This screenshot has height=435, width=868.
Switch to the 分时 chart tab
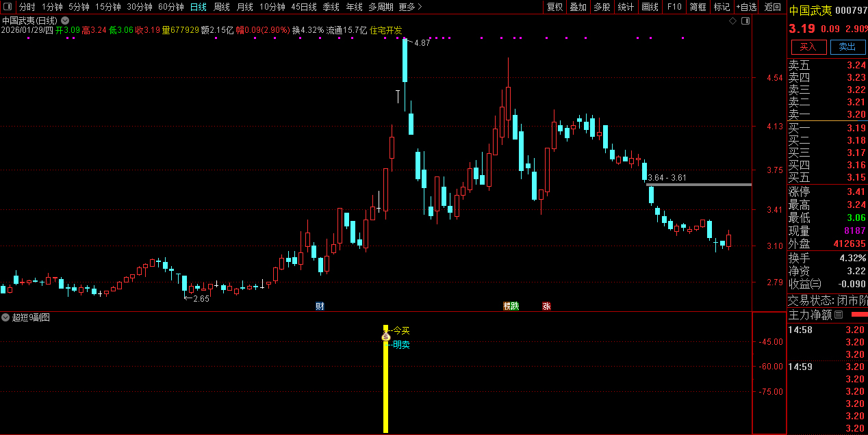click(x=27, y=7)
